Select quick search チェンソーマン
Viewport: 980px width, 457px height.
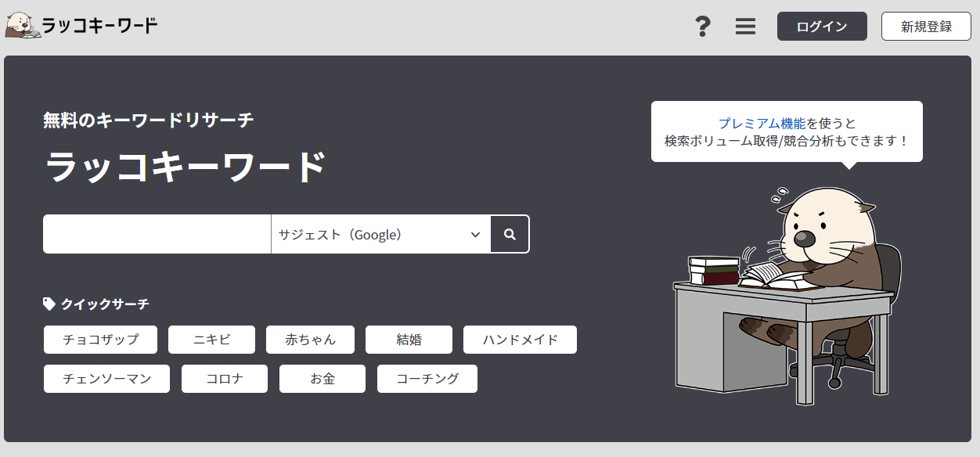(106, 379)
